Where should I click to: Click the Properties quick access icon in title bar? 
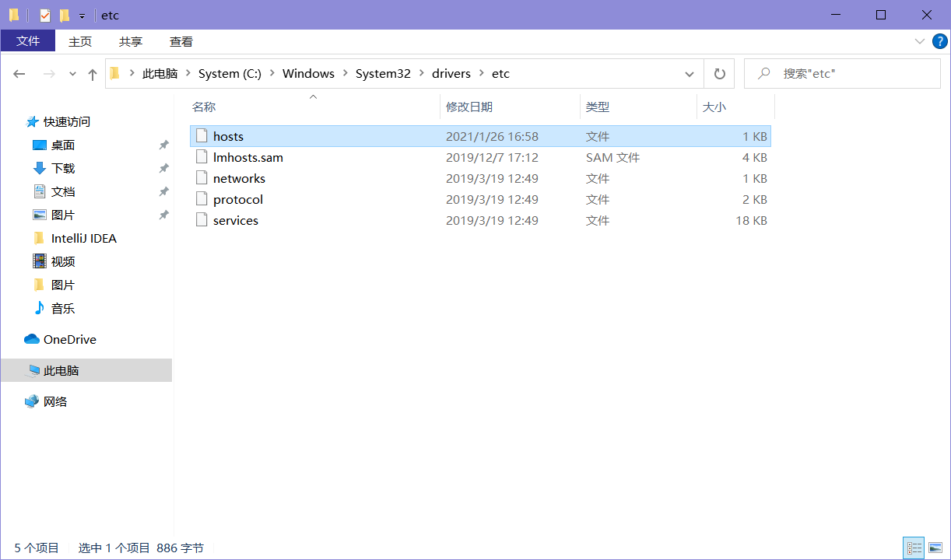pyautogui.click(x=44, y=15)
